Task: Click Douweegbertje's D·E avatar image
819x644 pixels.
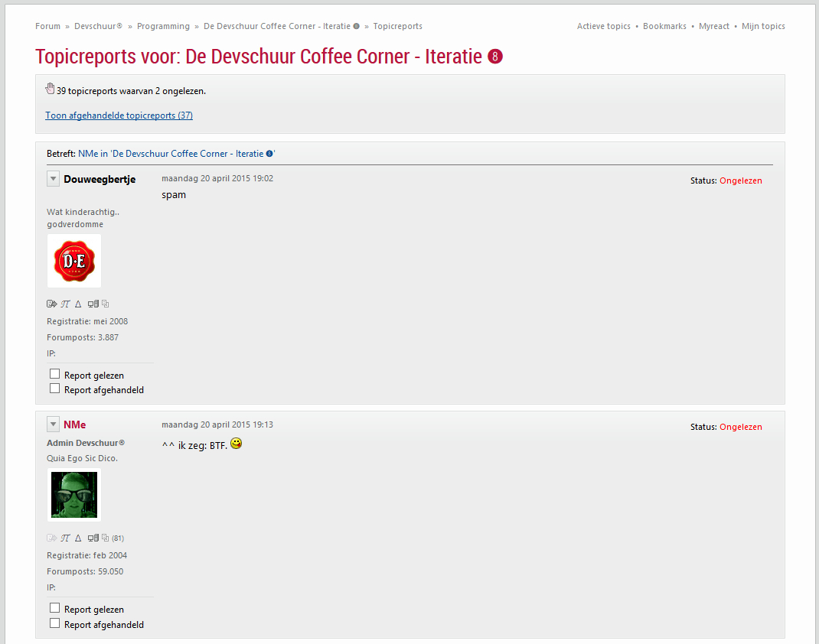Action: point(74,261)
